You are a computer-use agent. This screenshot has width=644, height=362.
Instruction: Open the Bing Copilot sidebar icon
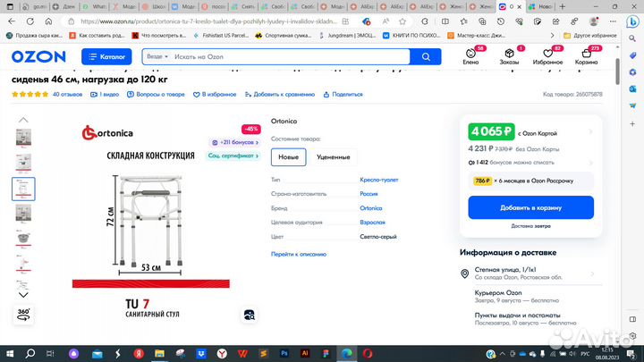(x=632, y=22)
